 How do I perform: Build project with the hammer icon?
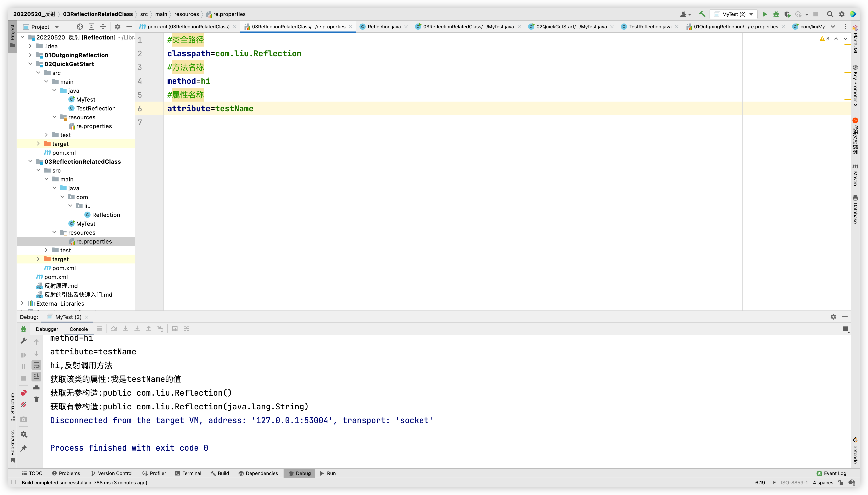(702, 14)
